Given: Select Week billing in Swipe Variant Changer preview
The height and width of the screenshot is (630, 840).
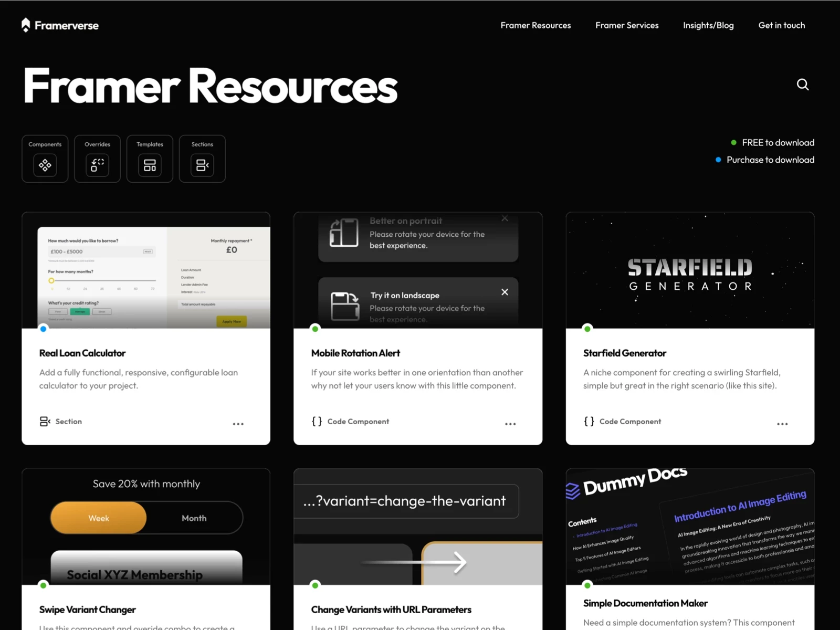Looking at the screenshot, I should (x=98, y=518).
